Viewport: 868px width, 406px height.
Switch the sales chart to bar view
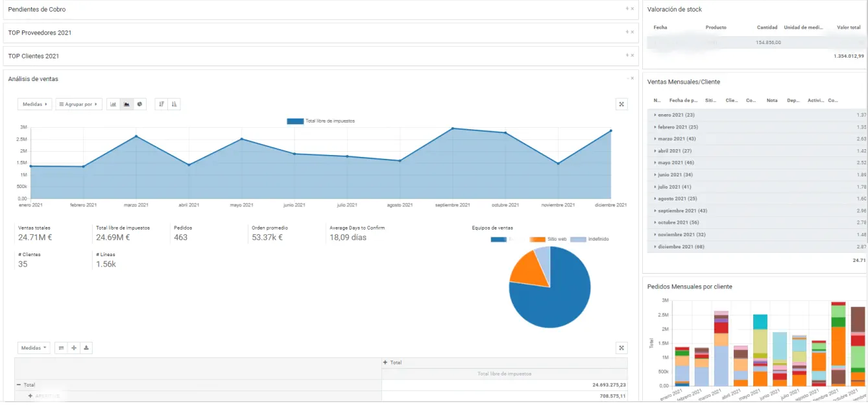click(113, 104)
